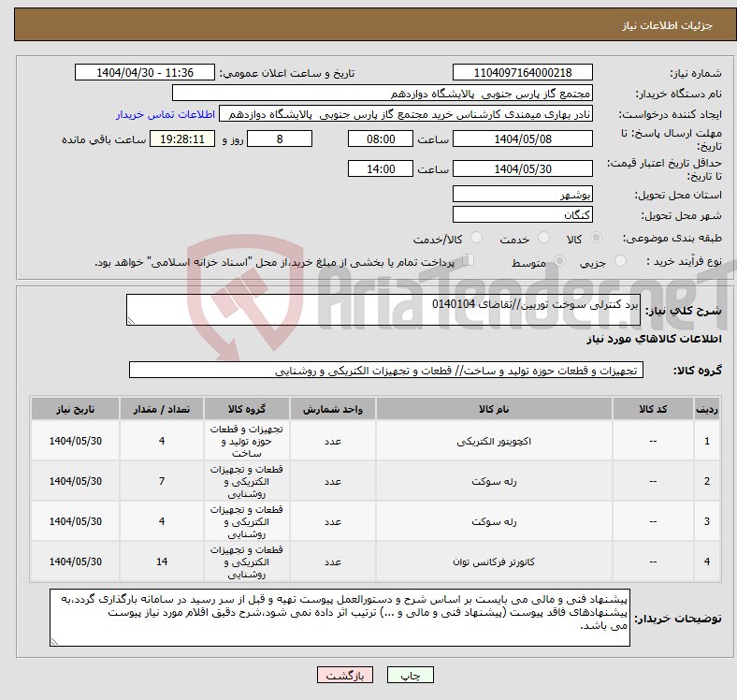The width and height of the screenshot is (737, 700).
Task: Click the quantity 14 in row 4
Action: 162,561
